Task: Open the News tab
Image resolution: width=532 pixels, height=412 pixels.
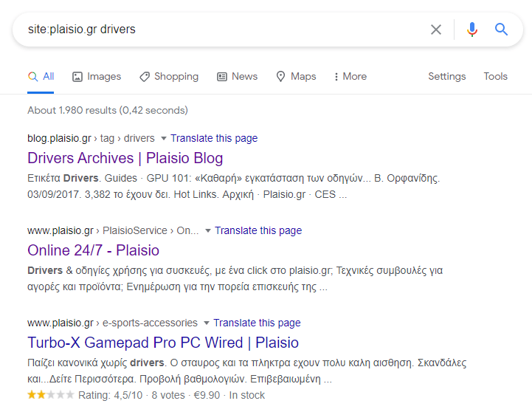Action: (237, 76)
